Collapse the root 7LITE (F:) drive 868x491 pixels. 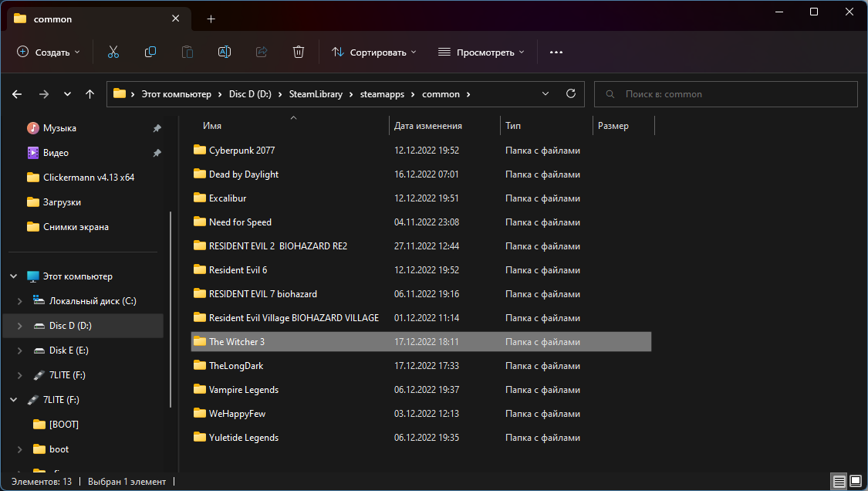tap(14, 400)
